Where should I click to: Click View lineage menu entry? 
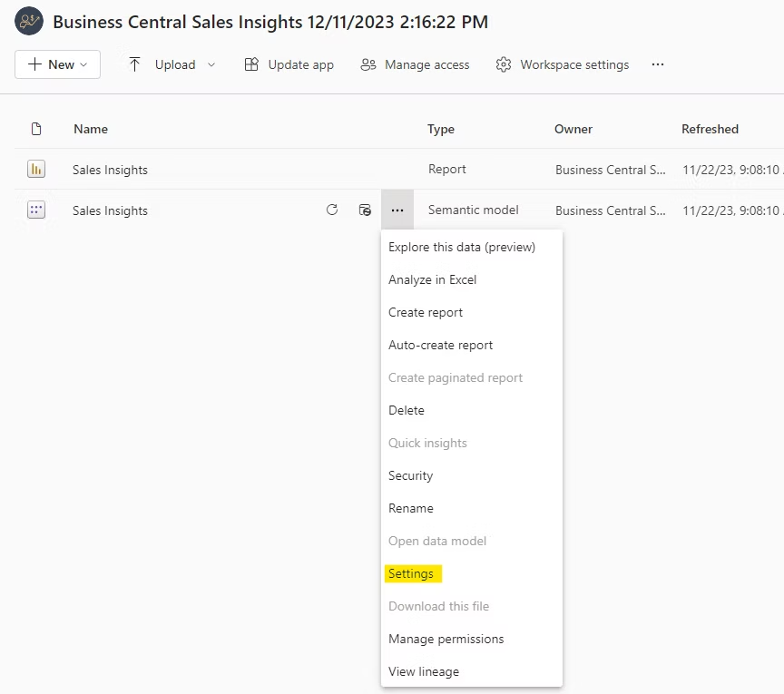coord(424,672)
